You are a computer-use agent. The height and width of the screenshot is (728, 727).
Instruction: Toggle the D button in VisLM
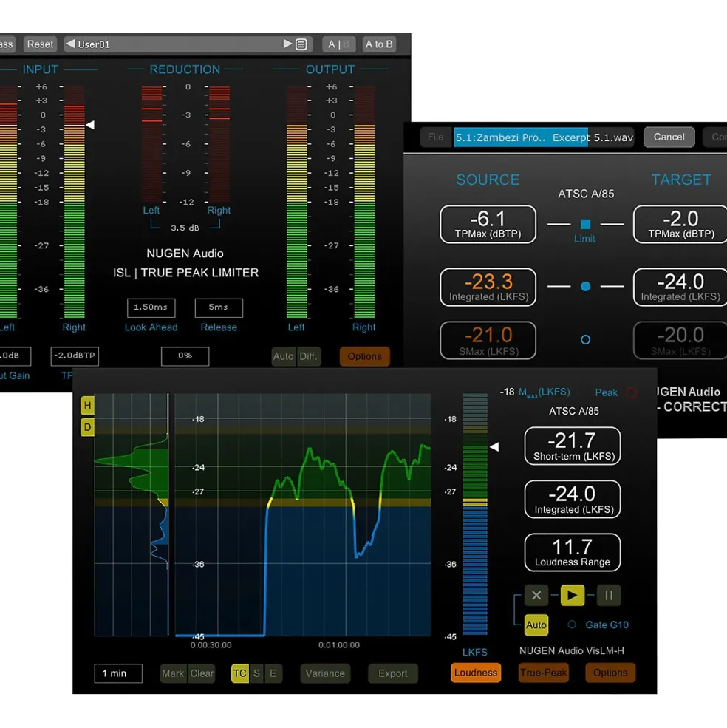[x=87, y=427]
